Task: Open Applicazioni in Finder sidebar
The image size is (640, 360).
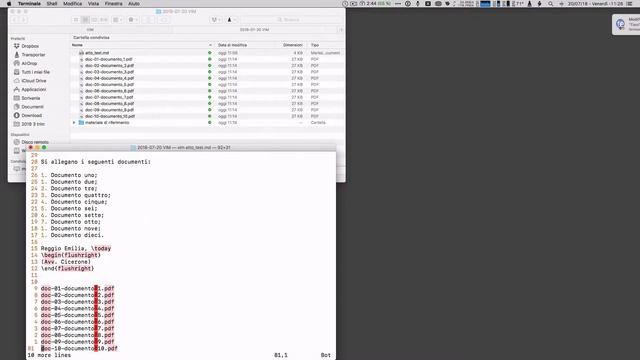Action: 30,89
